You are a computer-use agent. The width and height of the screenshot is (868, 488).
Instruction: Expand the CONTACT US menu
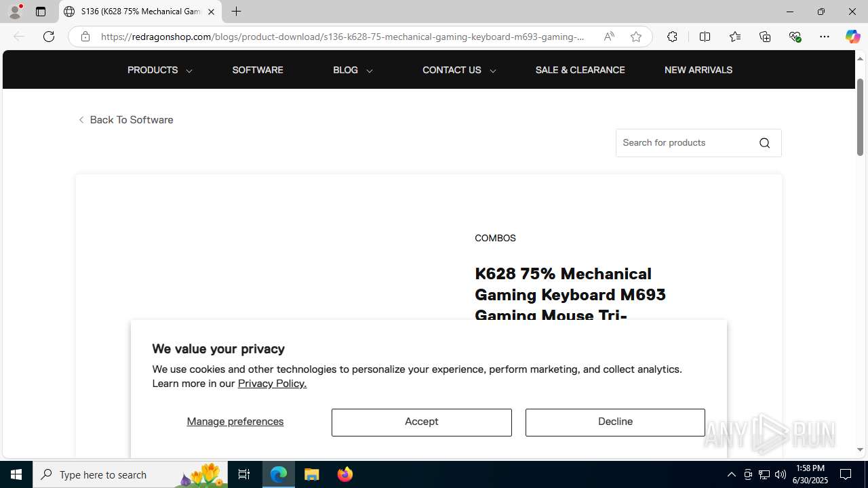[459, 70]
